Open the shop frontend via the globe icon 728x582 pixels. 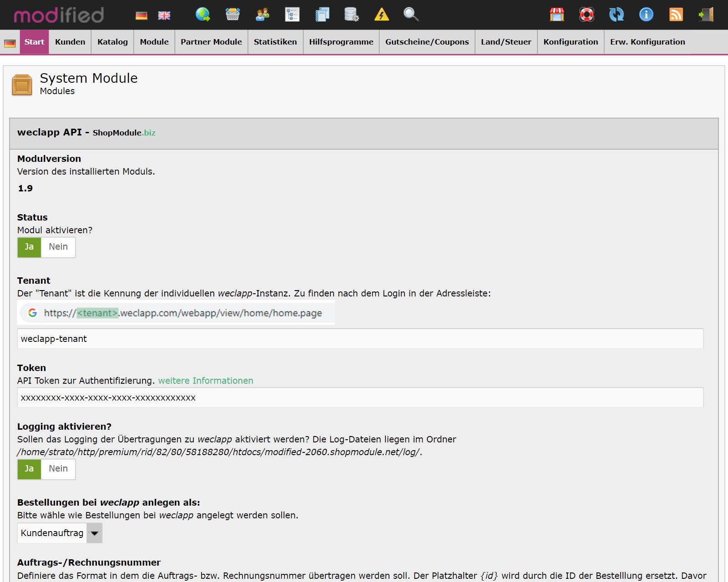pyautogui.click(x=203, y=15)
